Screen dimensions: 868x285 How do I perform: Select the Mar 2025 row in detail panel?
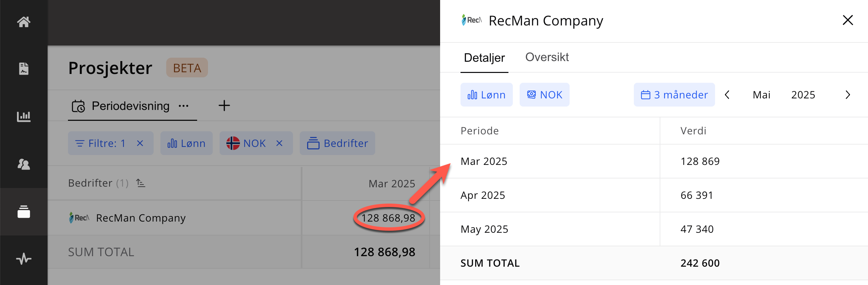click(x=654, y=161)
